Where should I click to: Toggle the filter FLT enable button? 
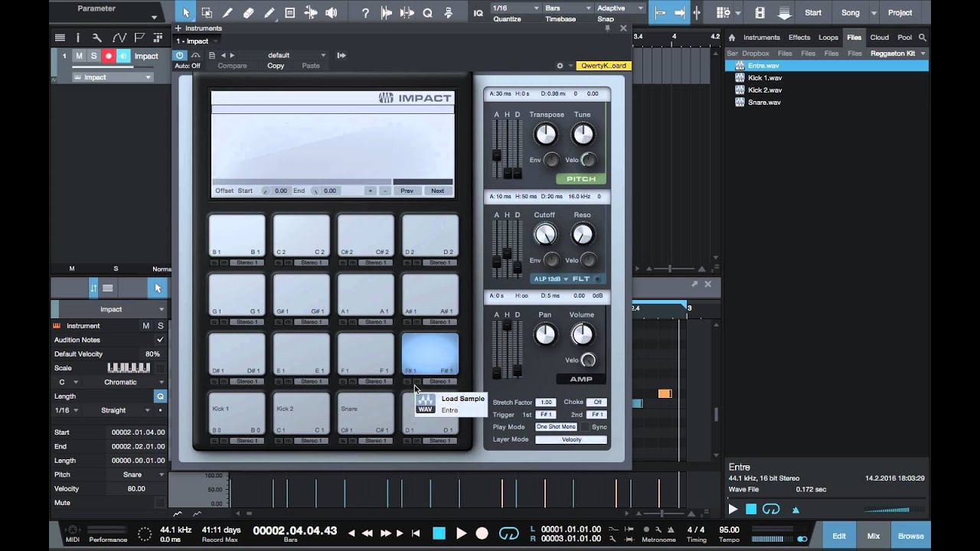pyautogui.click(x=598, y=279)
